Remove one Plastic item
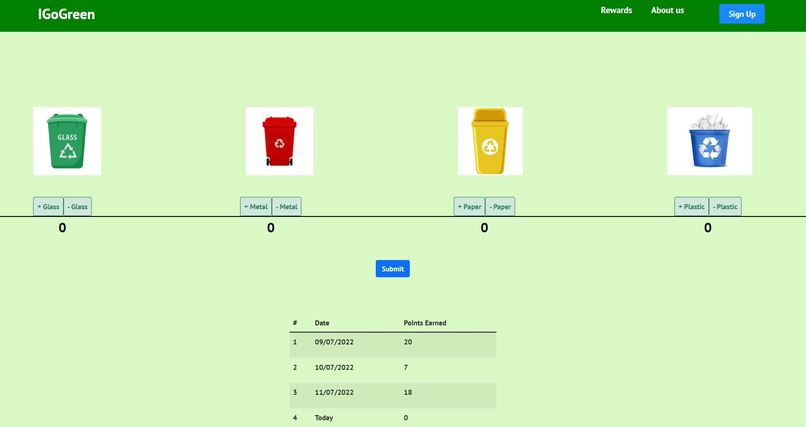 point(725,207)
